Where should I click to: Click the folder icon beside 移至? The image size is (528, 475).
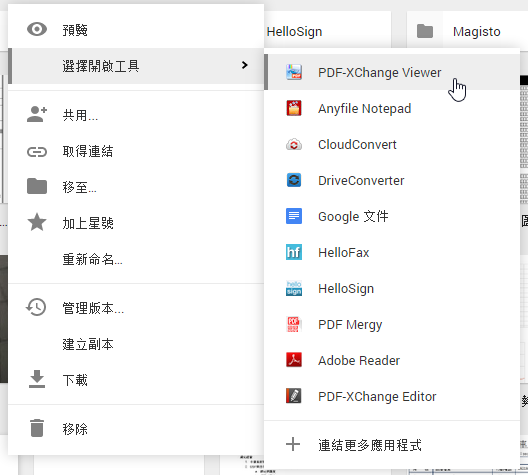coord(37,186)
